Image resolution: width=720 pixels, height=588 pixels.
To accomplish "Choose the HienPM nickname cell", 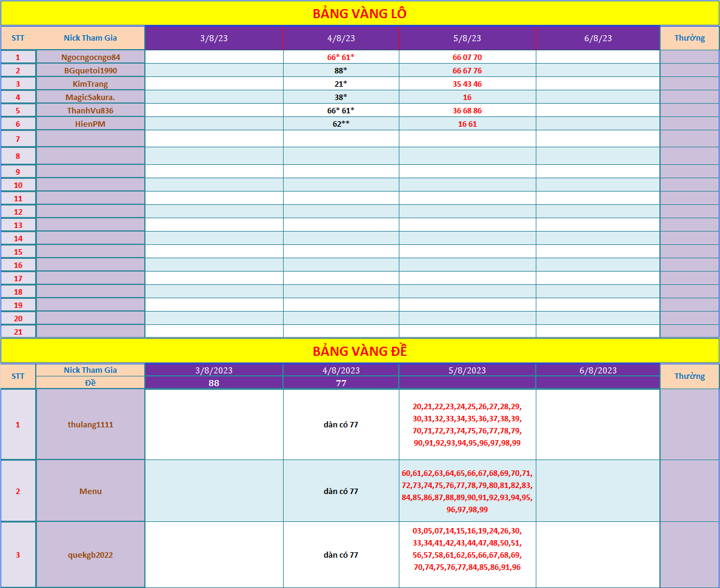I will click(x=90, y=124).
